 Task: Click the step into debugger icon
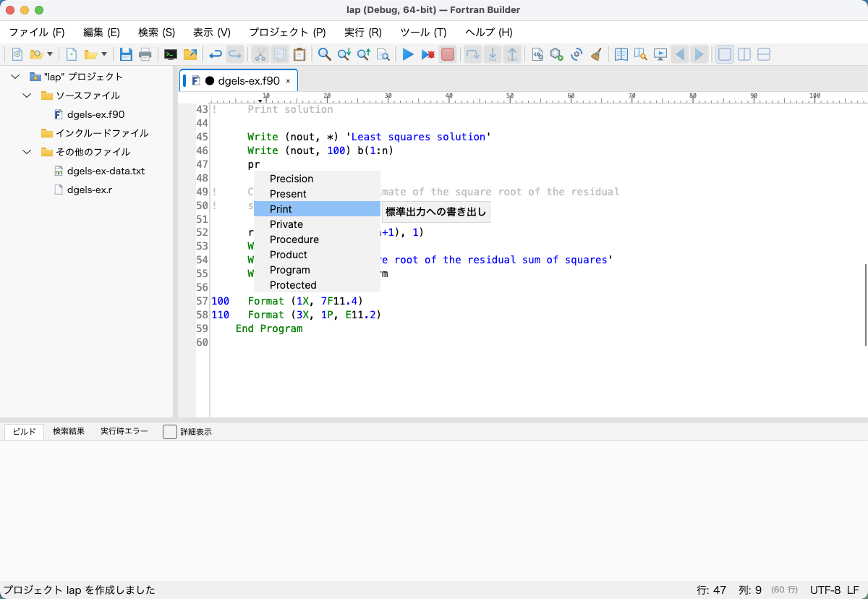click(x=493, y=54)
